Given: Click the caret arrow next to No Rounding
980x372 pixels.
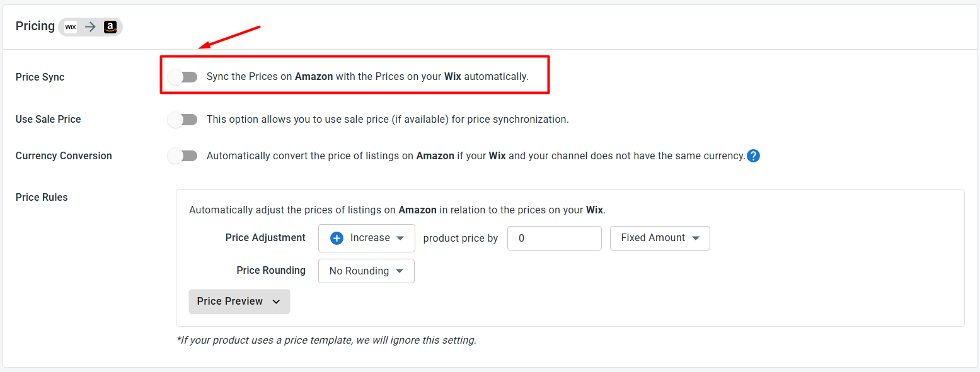Looking at the screenshot, I should (x=400, y=271).
